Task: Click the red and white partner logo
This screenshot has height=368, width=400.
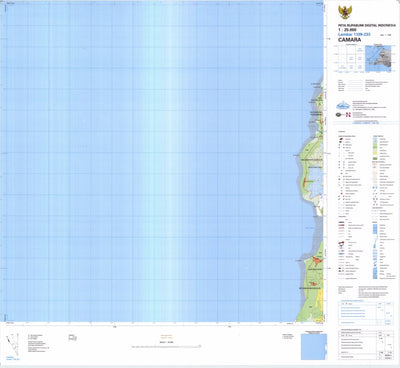Action: (348, 115)
